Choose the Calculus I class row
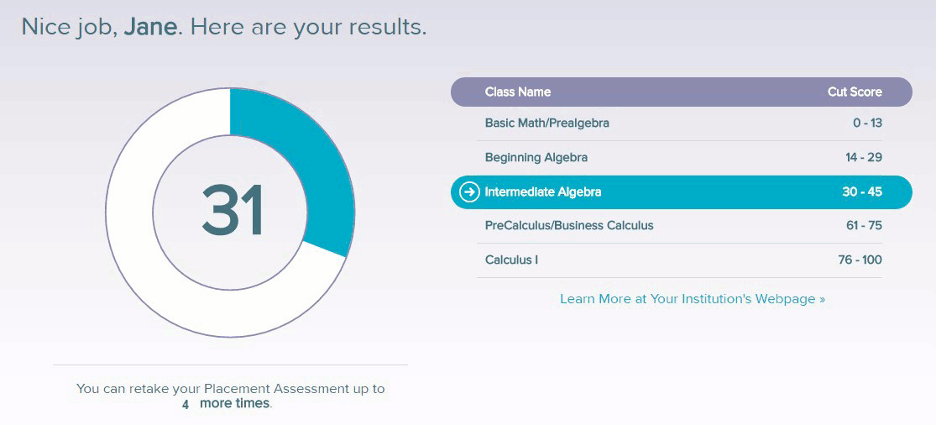 [x=511, y=260]
